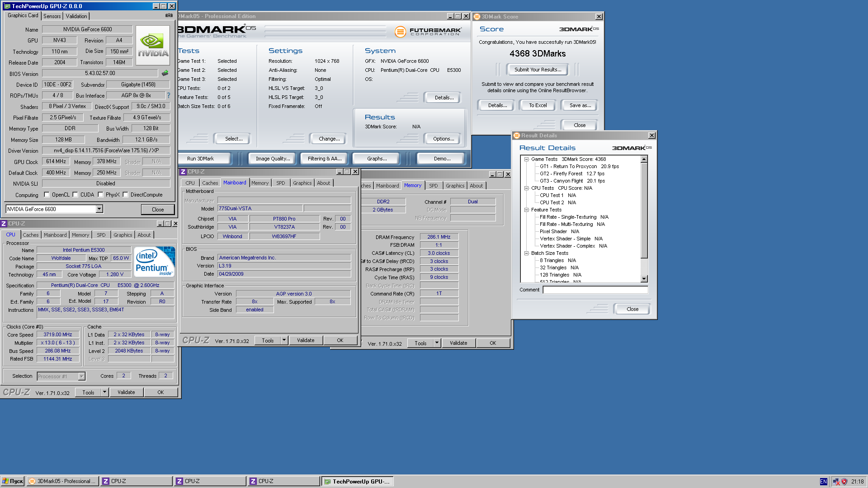
Task: Click the Intel Pentium inside logo
Action: (x=155, y=262)
